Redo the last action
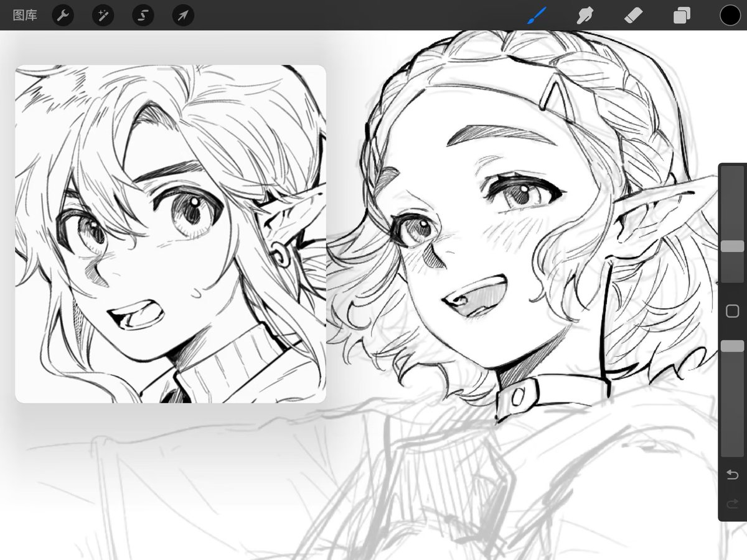Screen dimensions: 747x560 tap(733, 503)
